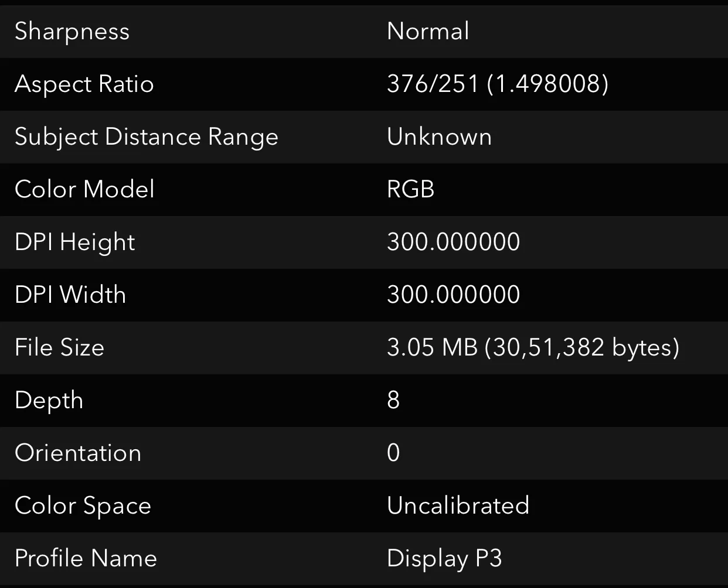The height and width of the screenshot is (588, 728).
Task: Click the DPI Width 300.000000 value
Action: click(453, 295)
